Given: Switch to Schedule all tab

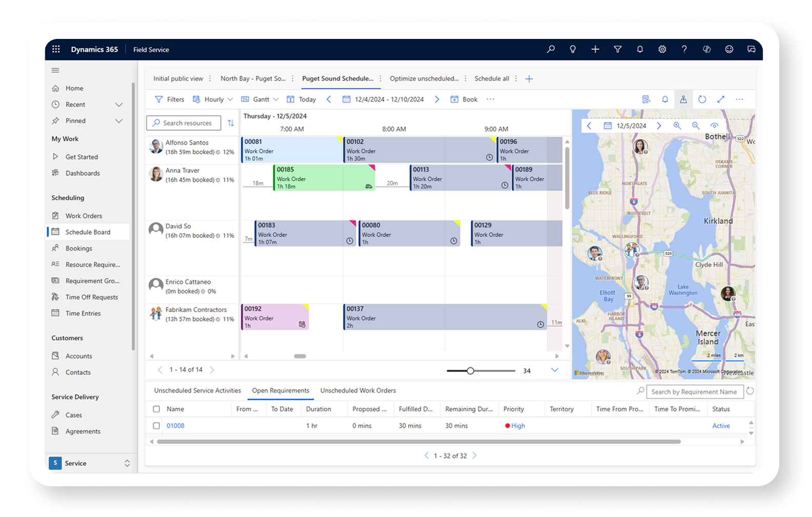Looking at the screenshot, I should (492, 78).
